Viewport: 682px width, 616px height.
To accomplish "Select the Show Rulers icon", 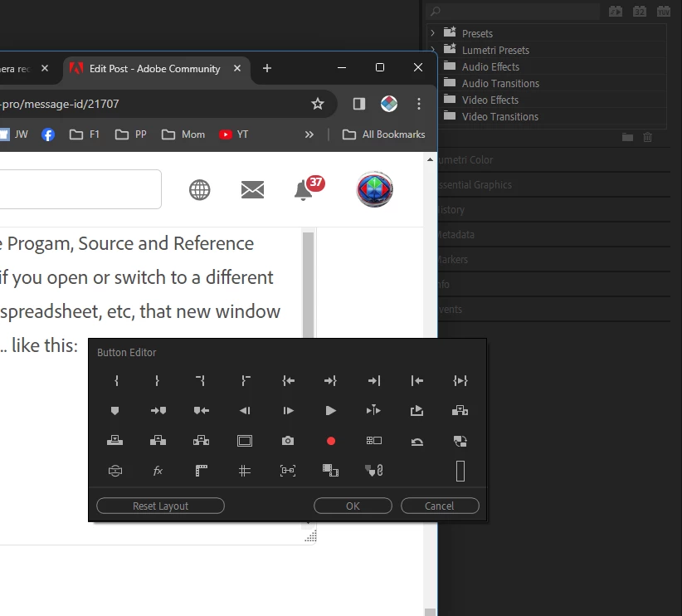I will 201,471.
